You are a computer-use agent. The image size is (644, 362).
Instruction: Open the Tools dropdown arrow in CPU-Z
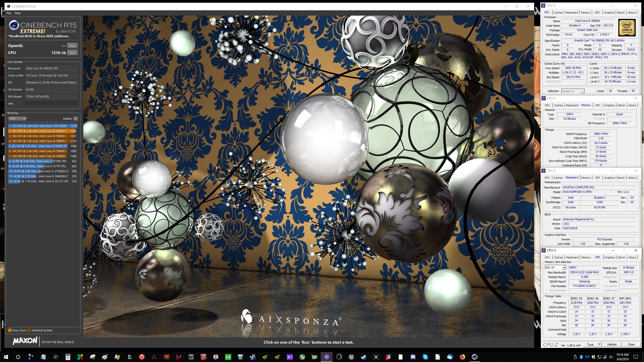click(x=599, y=344)
